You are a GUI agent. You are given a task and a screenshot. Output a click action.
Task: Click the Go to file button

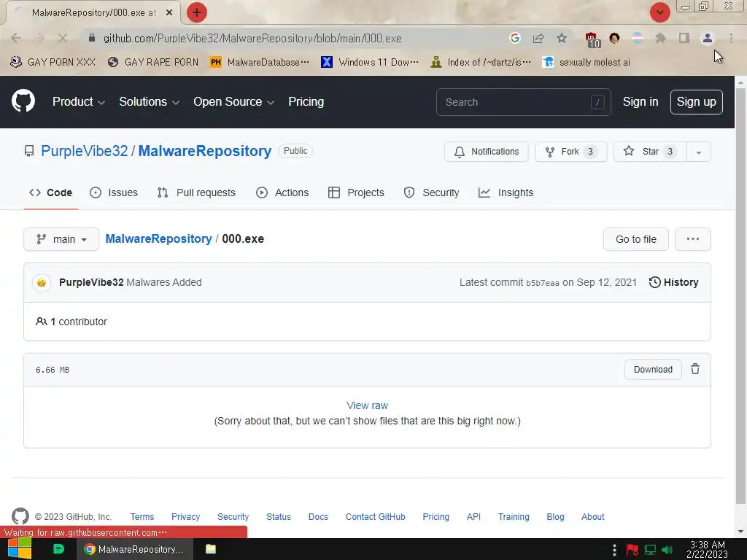tap(635, 239)
